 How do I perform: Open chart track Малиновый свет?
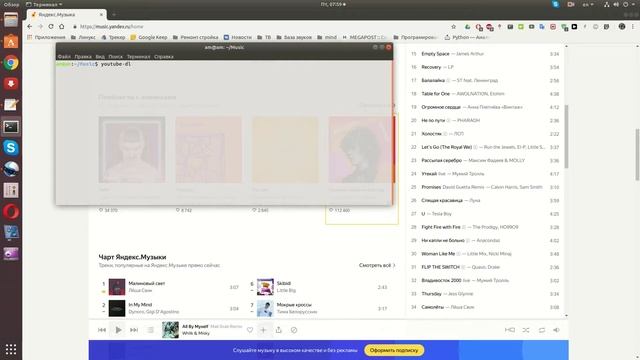point(147,283)
